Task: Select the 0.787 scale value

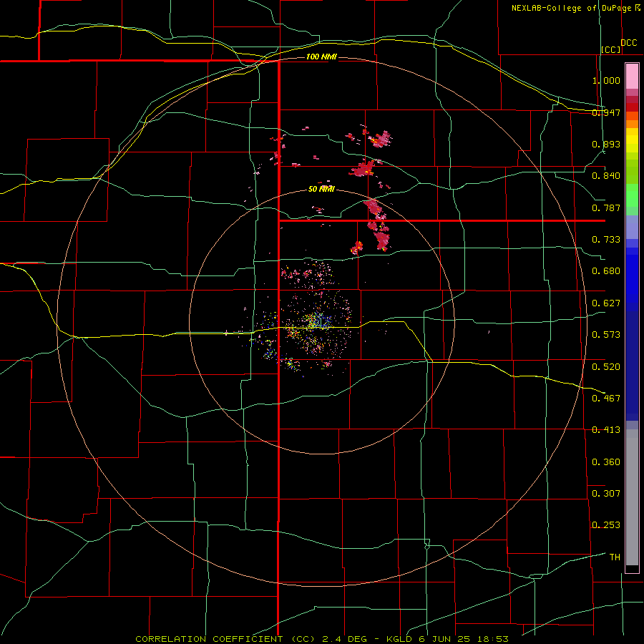Action: pyautogui.click(x=606, y=208)
